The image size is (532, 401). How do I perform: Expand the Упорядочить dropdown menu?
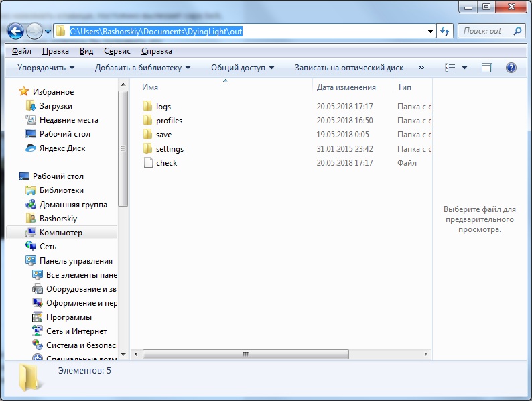tap(46, 68)
